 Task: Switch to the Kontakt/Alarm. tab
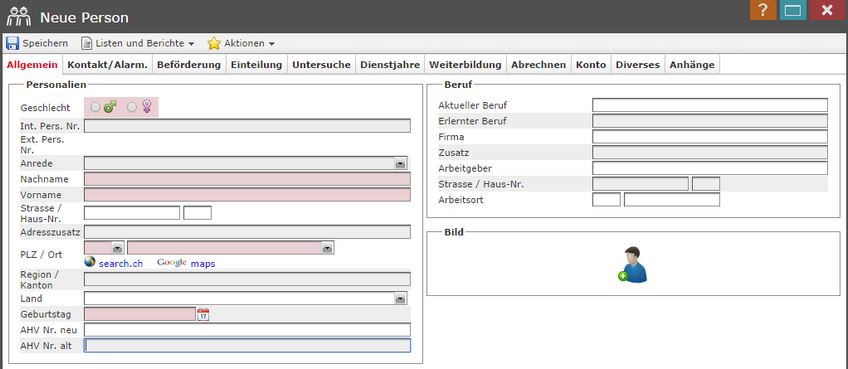107,65
